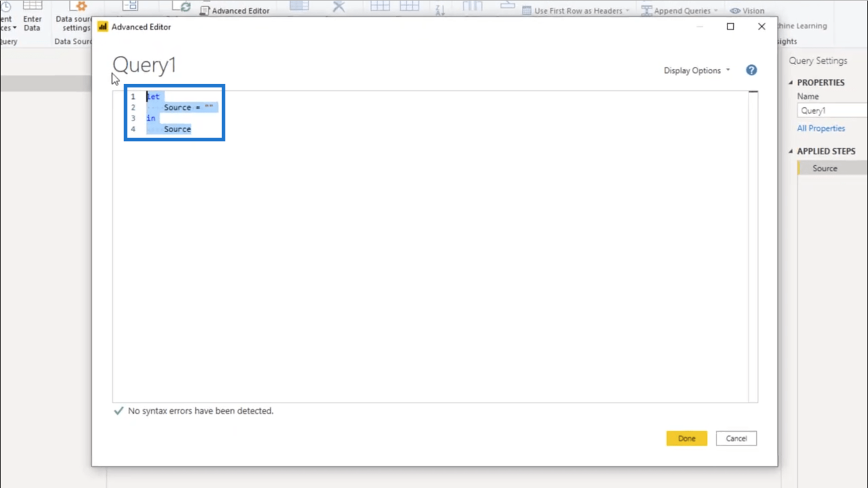
Task: Click the Enter Data ribbon button
Action: click(32, 17)
